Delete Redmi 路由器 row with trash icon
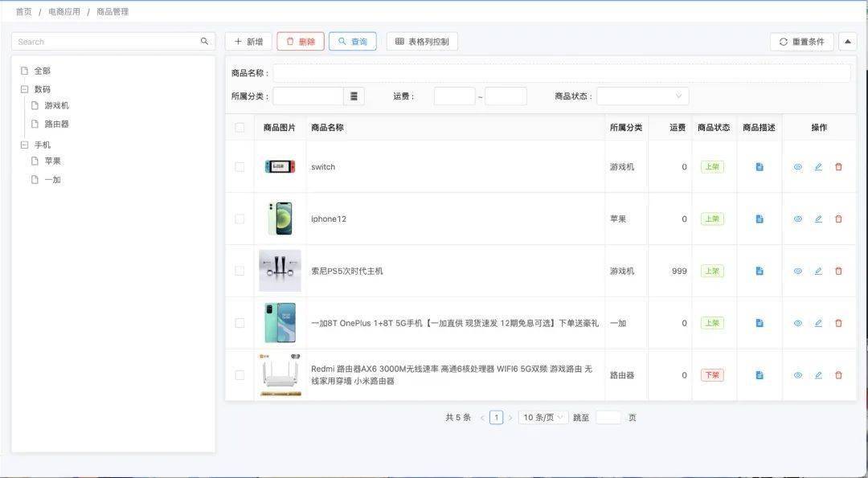The image size is (868, 478). [838, 374]
